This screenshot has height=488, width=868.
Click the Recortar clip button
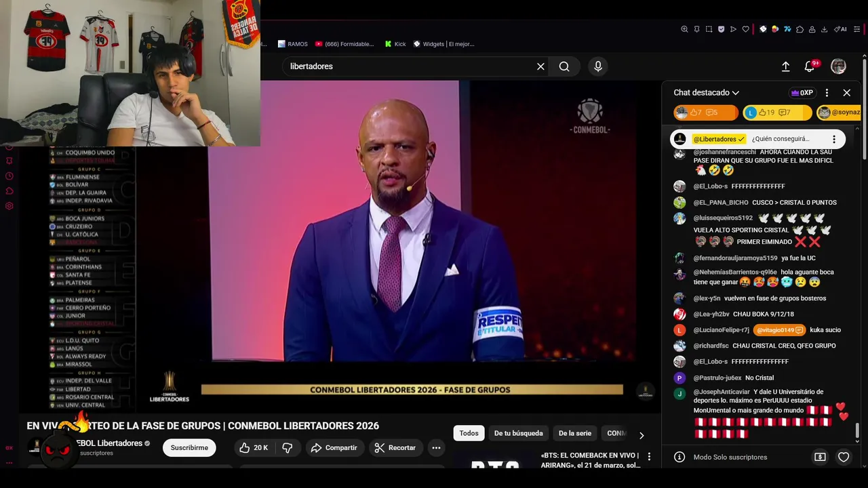click(395, 447)
